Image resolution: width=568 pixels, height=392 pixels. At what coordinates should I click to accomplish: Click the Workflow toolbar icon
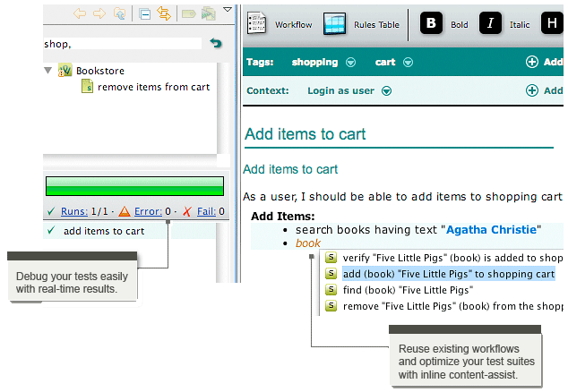(257, 24)
